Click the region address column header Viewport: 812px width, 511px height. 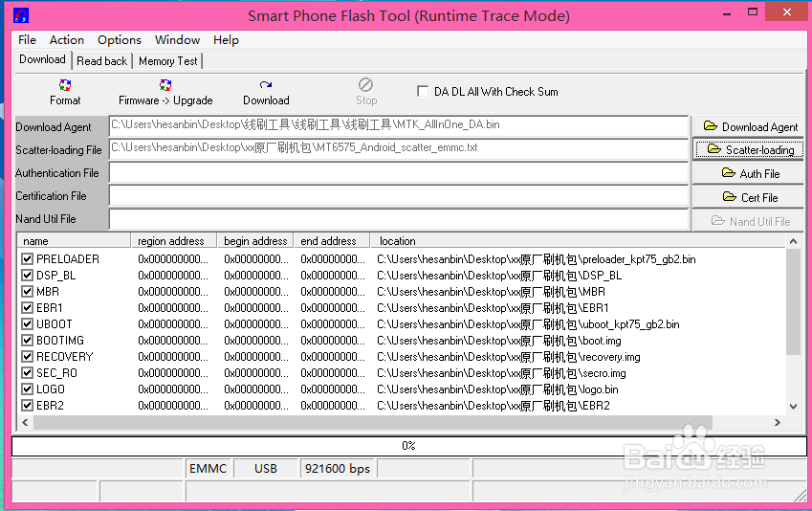coord(173,241)
